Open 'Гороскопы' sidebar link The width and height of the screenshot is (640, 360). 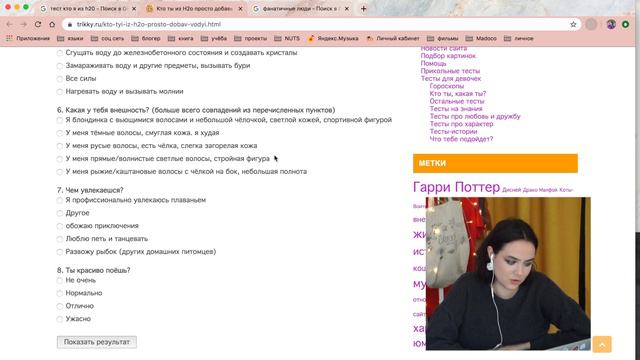pos(447,86)
